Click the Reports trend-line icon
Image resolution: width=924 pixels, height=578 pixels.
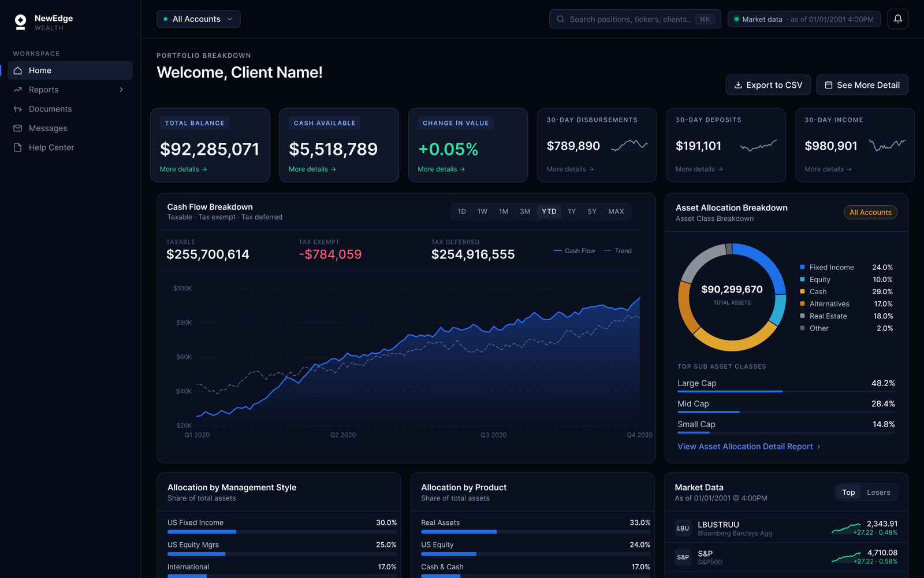tap(18, 90)
